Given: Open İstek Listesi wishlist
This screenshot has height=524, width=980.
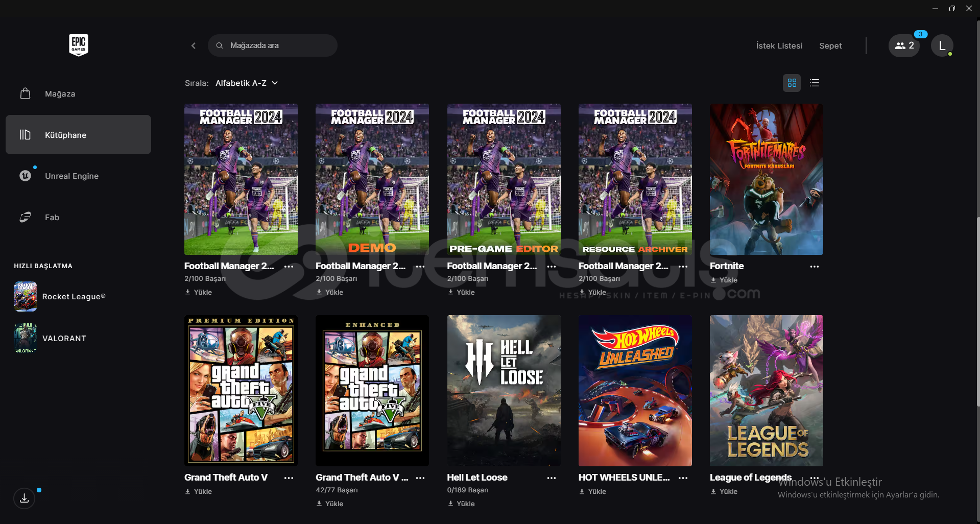Looking at the screenshot, I should point(779,46).
